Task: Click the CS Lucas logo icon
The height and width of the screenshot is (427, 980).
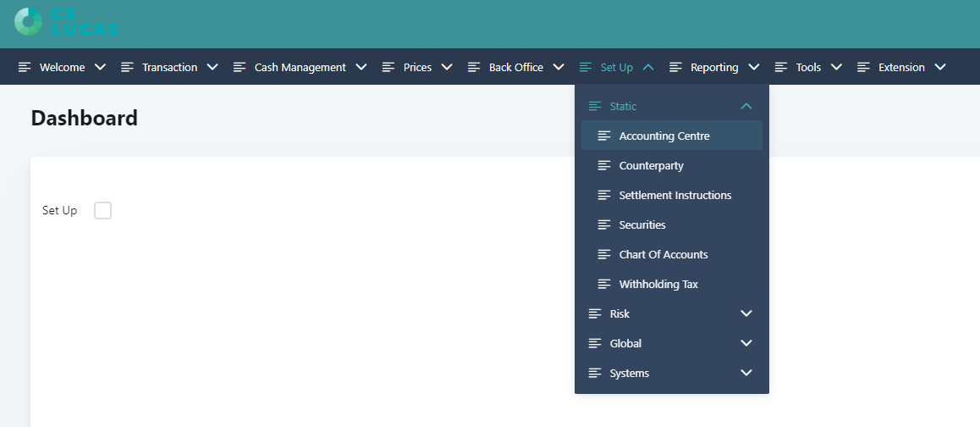Action: 28,22
